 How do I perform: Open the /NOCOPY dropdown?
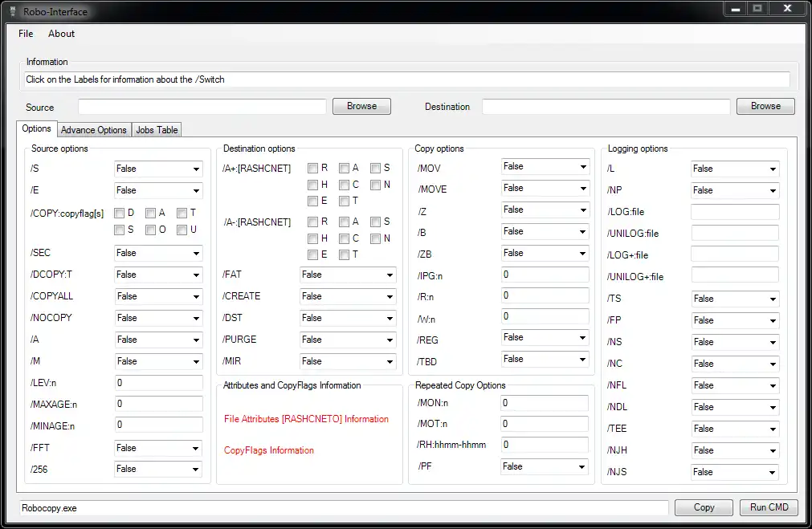(x=158, y=319)
